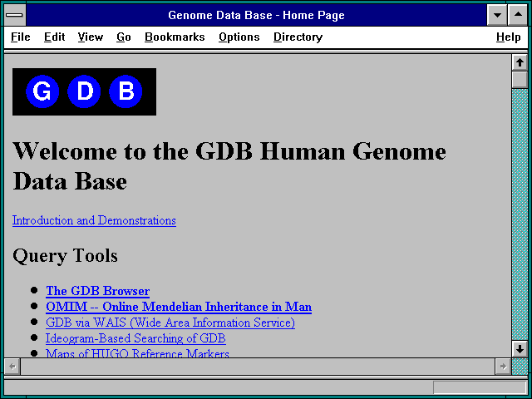Click the 'Welcome to the GDB' heading

(229, 166)
